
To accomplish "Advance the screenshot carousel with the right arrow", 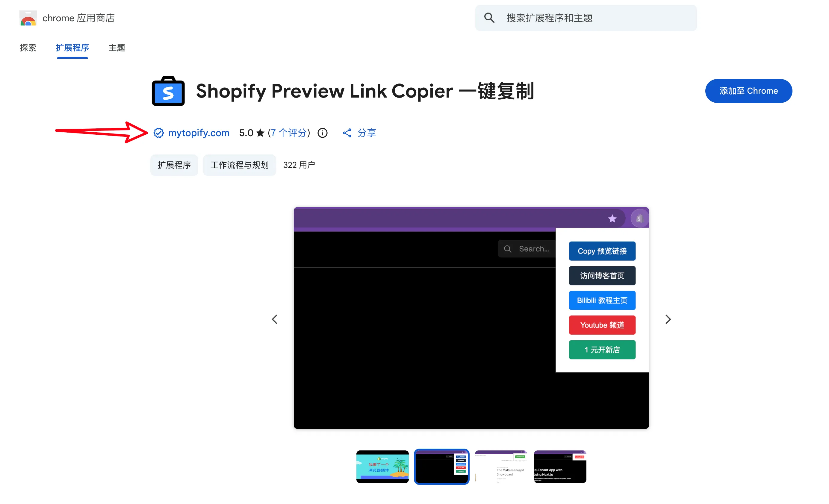I will pos(668,319).
